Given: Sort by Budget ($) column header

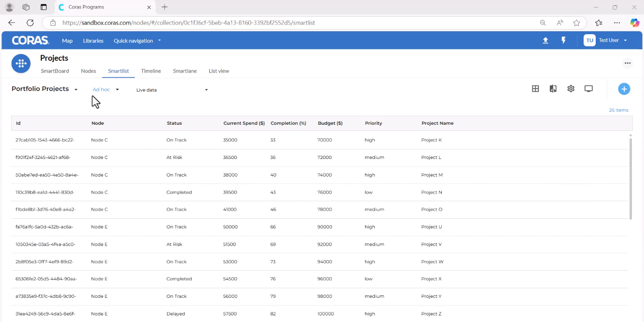Looking at the screenshot, I should [330, 123].
